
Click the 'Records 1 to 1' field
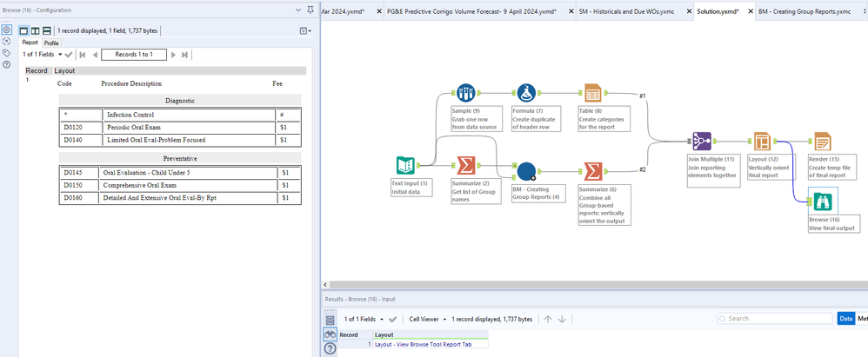point(133,55)
